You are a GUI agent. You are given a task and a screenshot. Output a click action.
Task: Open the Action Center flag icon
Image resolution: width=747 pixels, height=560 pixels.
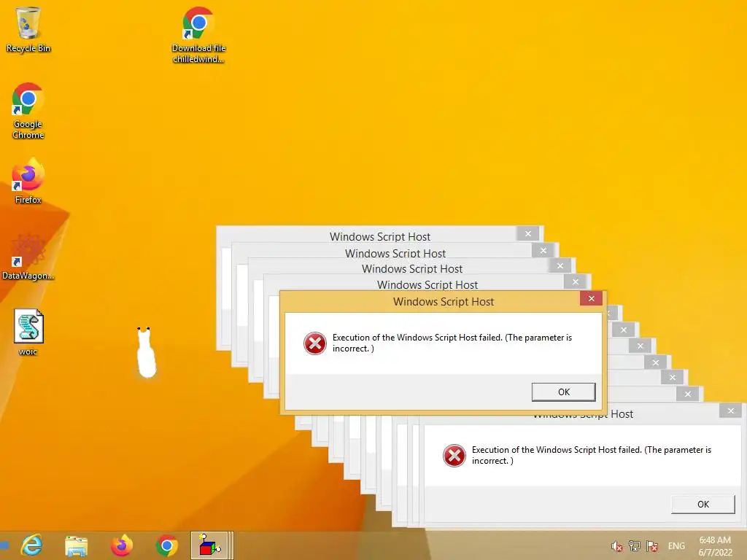pyautogui.click(x=652, y=546)
